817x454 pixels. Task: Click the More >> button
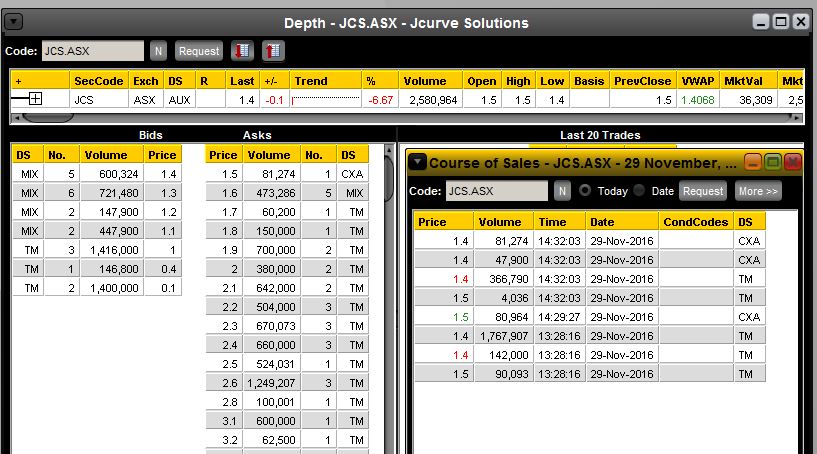click(758, 191)
